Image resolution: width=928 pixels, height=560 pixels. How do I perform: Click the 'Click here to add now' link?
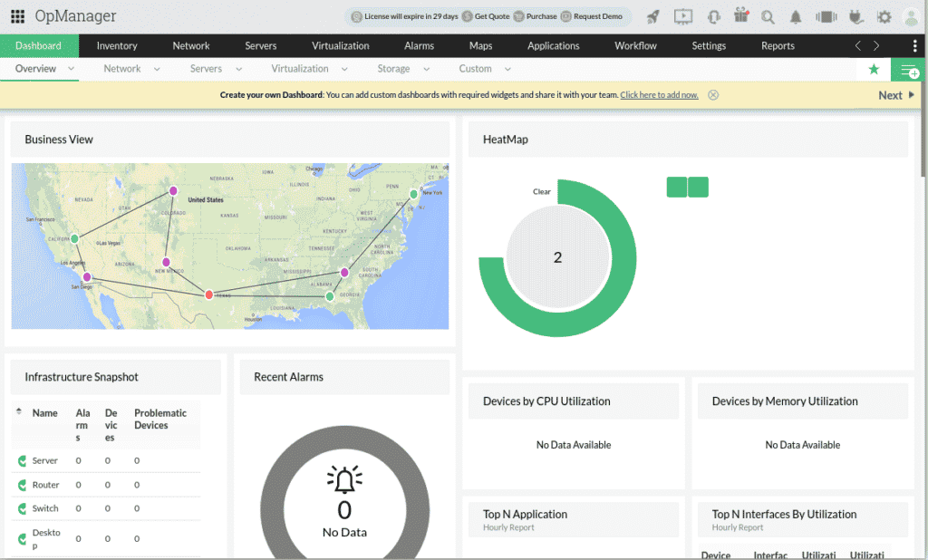(659, 95)
